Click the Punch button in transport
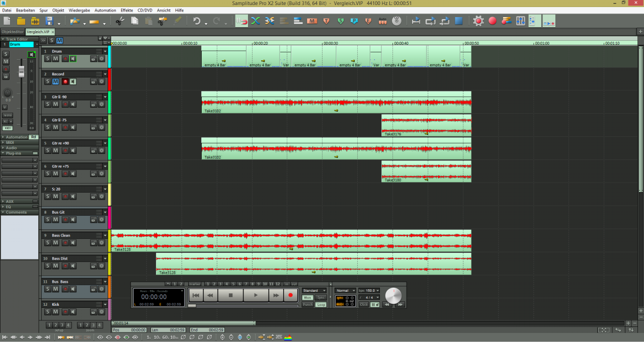Image resolution: width=644 pixels, height=342 pixels. pos(307,305)
